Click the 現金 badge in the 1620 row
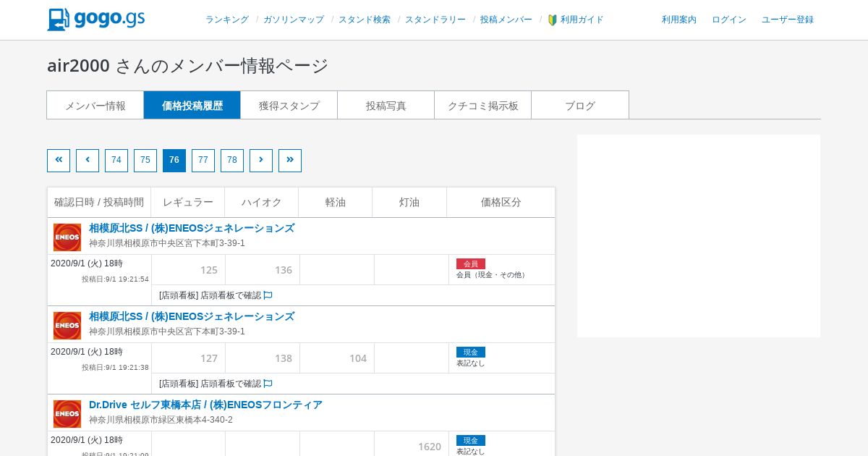The image size is (868, 456). [471, 441]
